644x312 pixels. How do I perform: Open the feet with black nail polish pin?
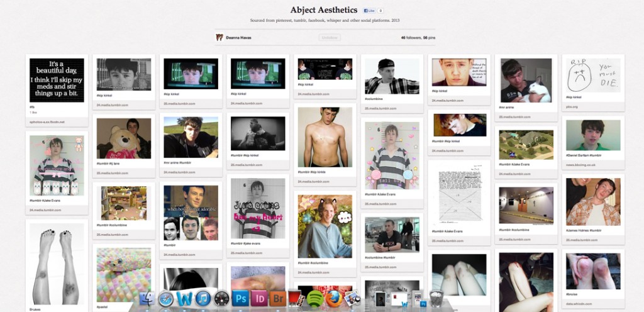57,264
